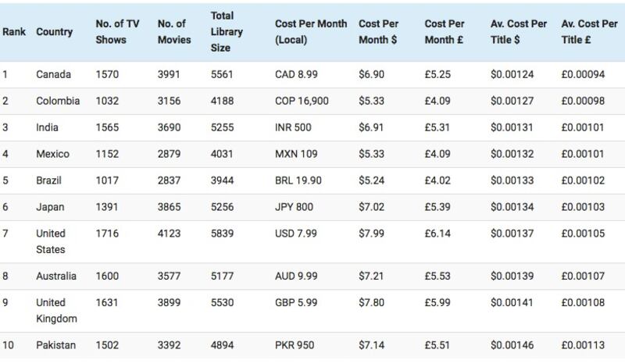Select the Colombia row country name
The image size is (625, 364).
(x=58, y=101)
